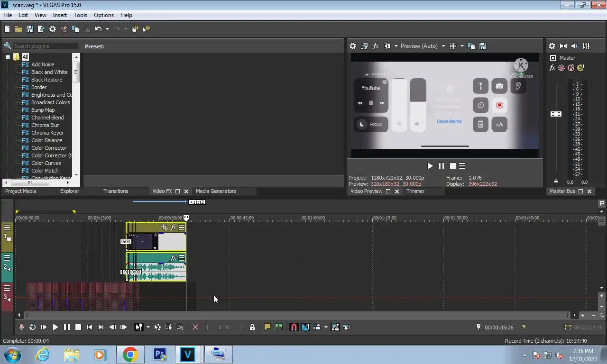Switch to the Trimmer tab

415,191
